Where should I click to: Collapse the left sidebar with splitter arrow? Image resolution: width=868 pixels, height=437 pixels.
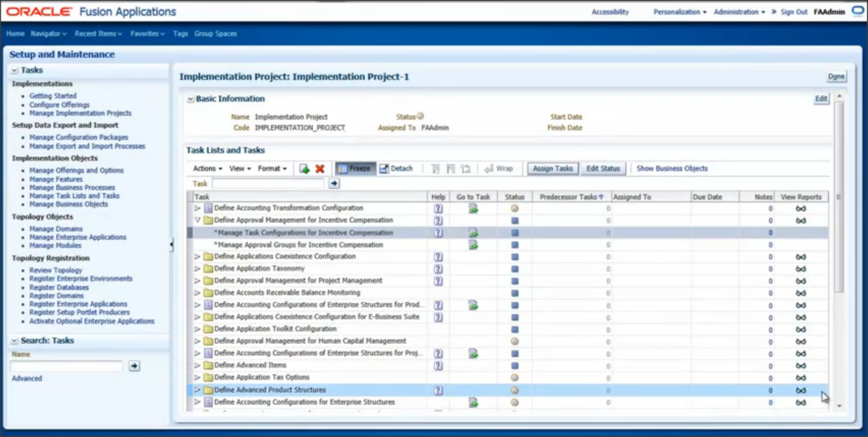pyautogui.click(x=171, y=245)
